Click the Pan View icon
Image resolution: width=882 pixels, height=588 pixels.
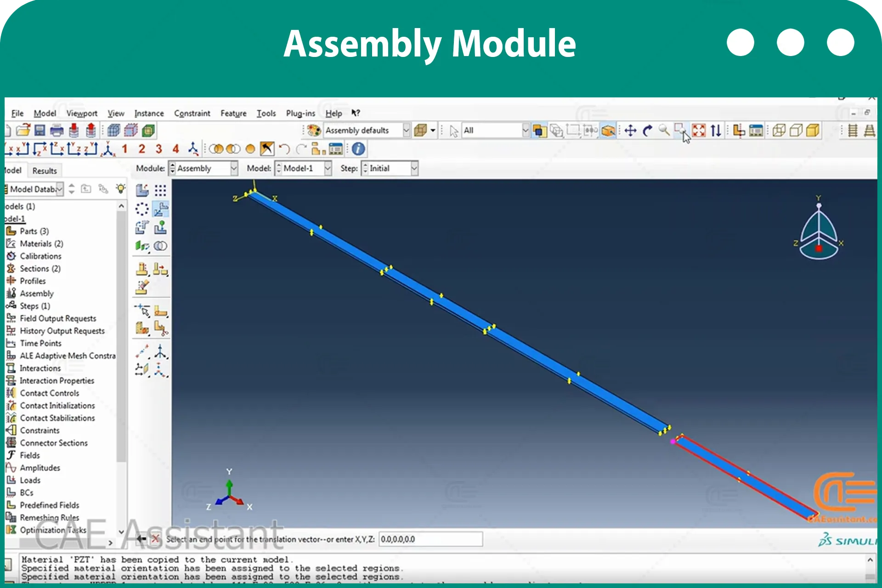coord(631,131)
